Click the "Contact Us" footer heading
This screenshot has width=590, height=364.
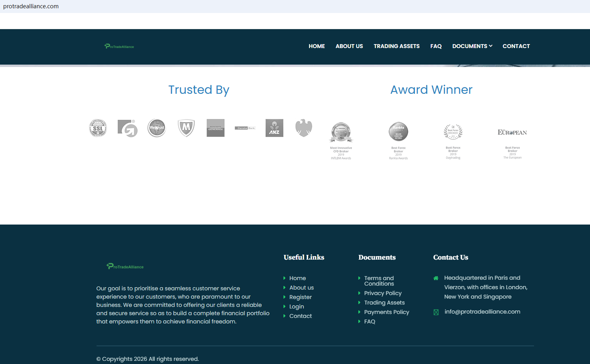tap(450, 257)
